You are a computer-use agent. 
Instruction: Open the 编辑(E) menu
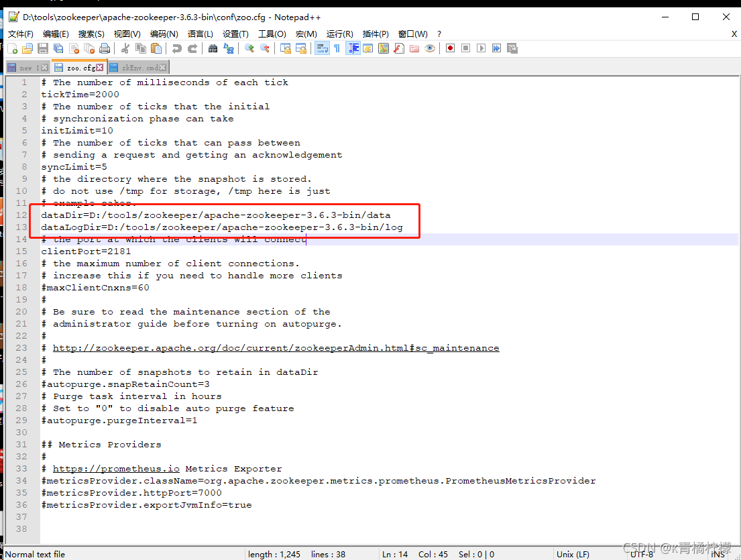[x=56, y=34]
